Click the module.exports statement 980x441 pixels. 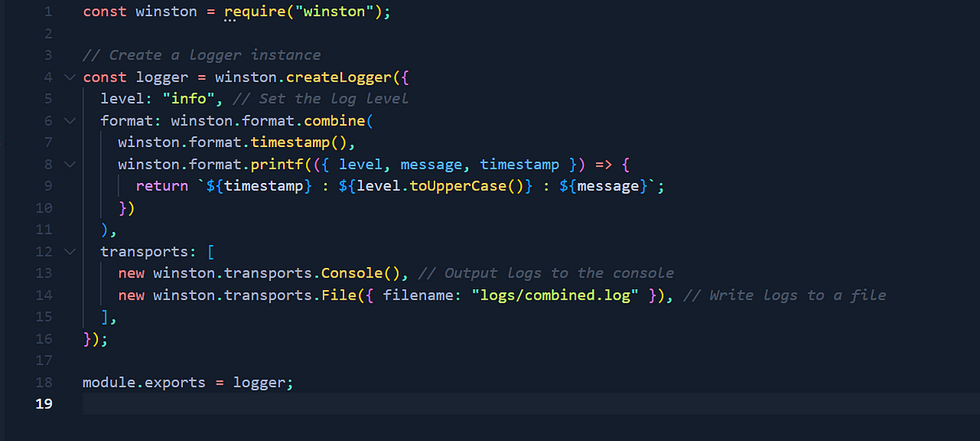[x=188, y=382]
